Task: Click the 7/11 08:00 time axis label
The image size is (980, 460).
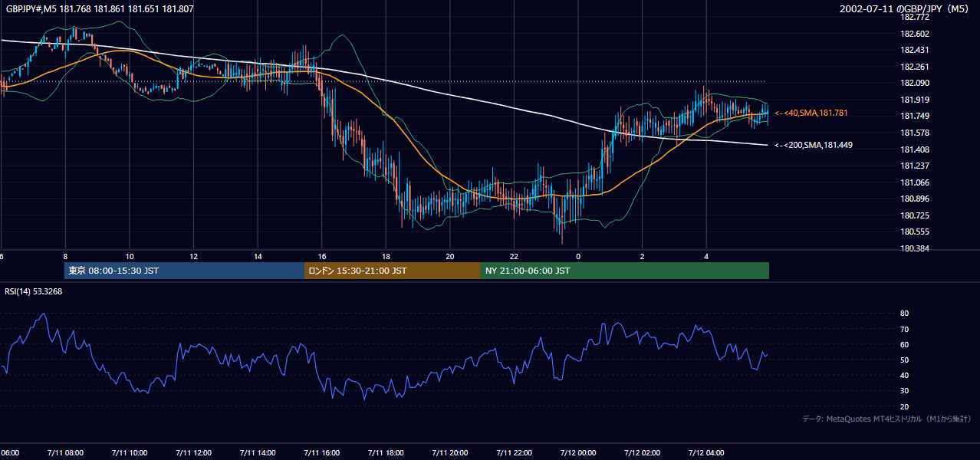Action: click(65, 452)
